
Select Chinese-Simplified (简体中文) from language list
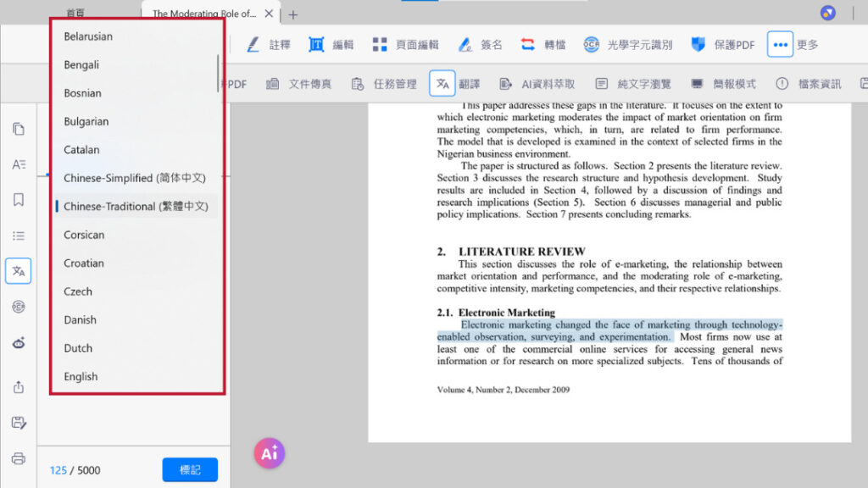click(x=134, y=178)
